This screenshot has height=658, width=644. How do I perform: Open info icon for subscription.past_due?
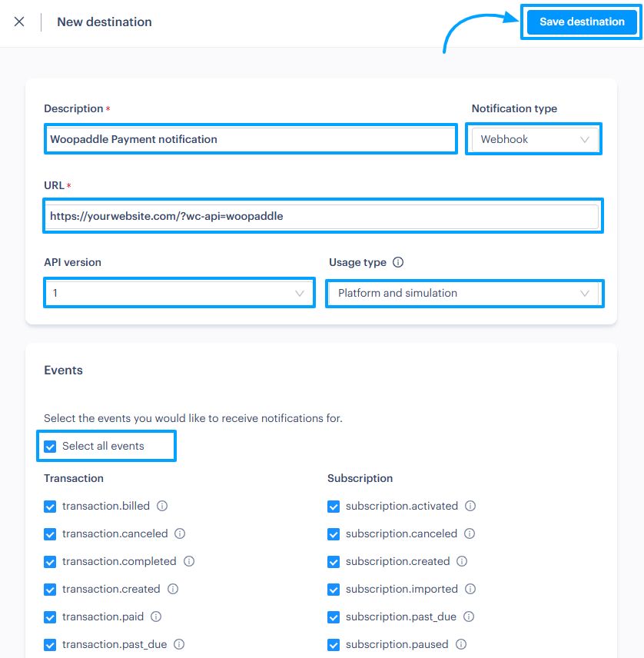(x=469, y=616)
